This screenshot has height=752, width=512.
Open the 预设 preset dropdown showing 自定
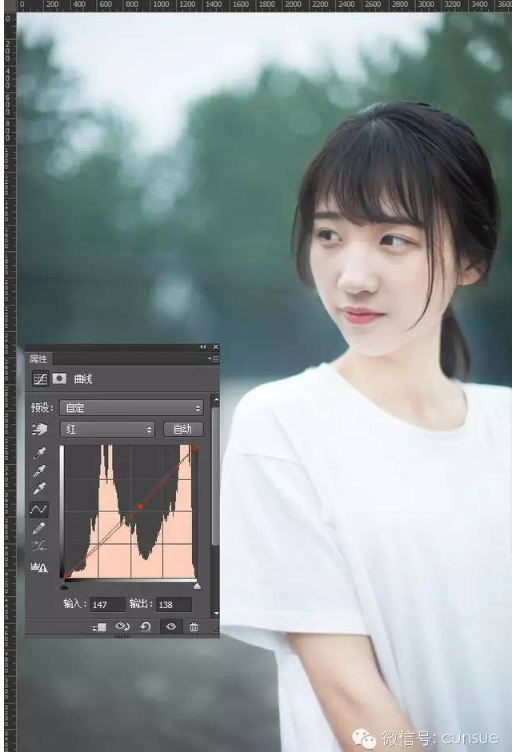point(131,408)
